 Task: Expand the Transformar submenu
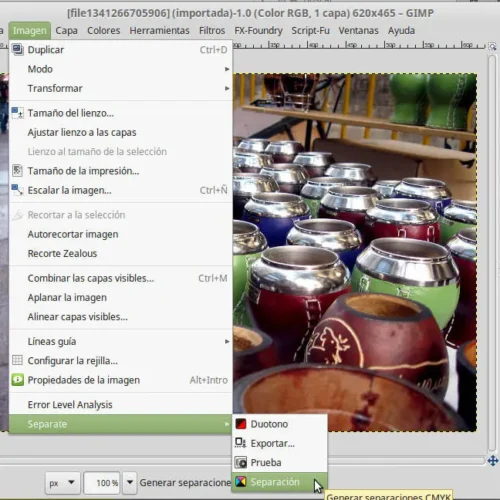(x=120, y=88)
